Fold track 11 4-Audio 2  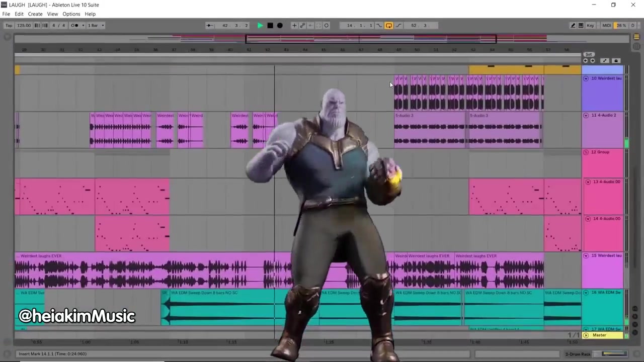(586, 116)
